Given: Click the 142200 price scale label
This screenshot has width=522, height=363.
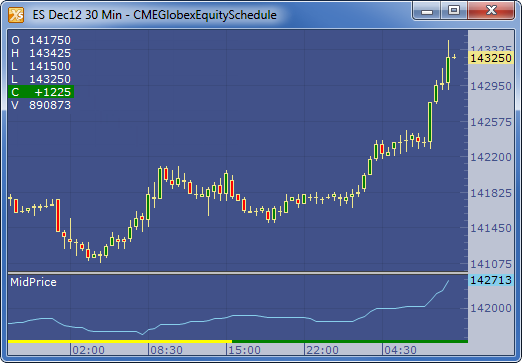Looking at the screenshot, I should pyautogui.click(x=491, y=157).
